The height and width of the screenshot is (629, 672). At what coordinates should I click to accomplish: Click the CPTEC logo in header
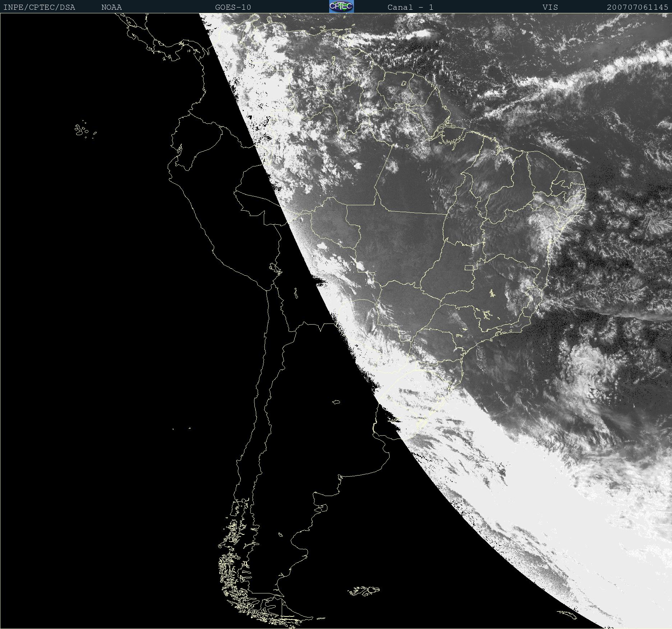(x=341, y=6)
